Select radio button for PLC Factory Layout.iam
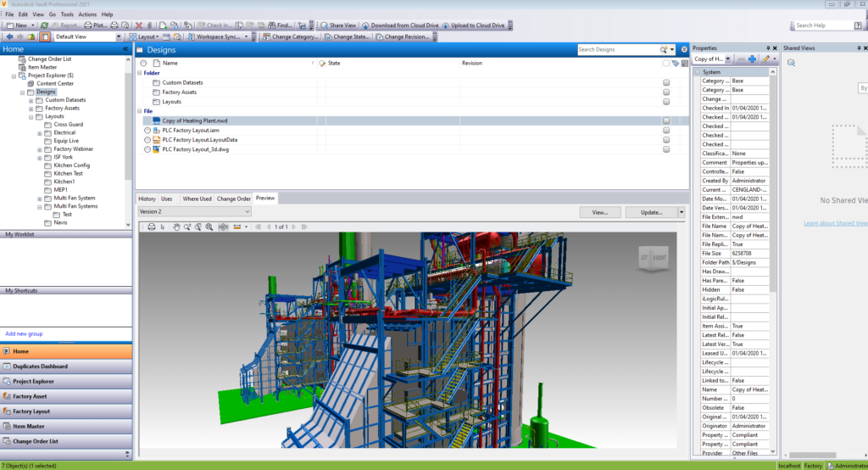The height and width of the screenshot is (470, 868). pyautogui.click(x=147, y=131)
